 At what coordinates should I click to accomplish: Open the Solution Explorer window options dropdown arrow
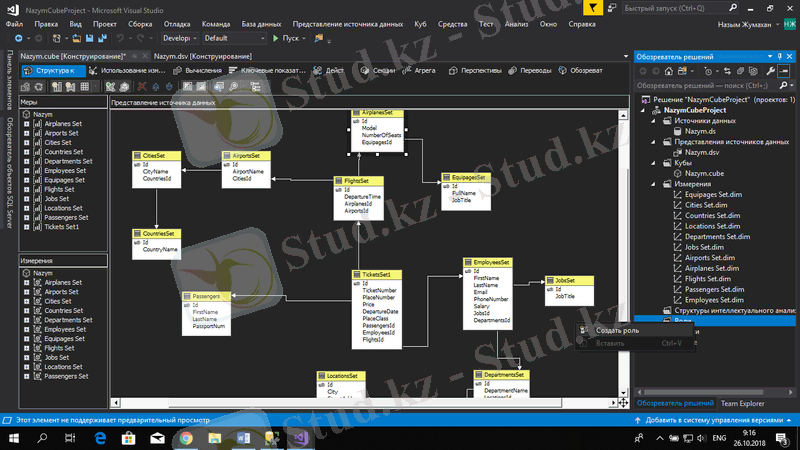[x=770, y=57]
